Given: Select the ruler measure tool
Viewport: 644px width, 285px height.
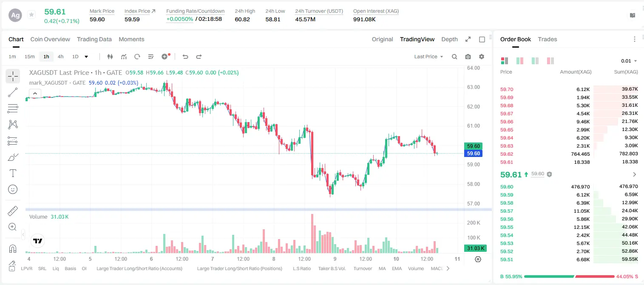Looking at the screenshot, I should [x=13, y=211].
